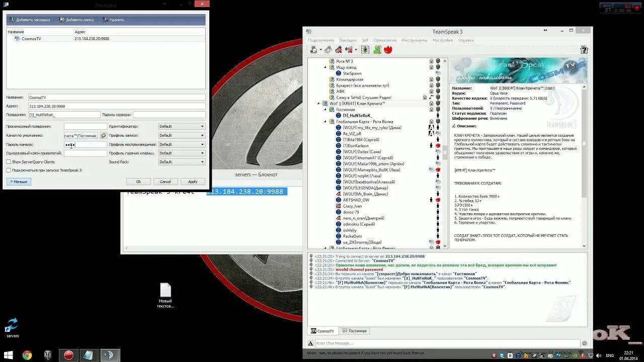Open the Подключение menu

pos(321,40)
